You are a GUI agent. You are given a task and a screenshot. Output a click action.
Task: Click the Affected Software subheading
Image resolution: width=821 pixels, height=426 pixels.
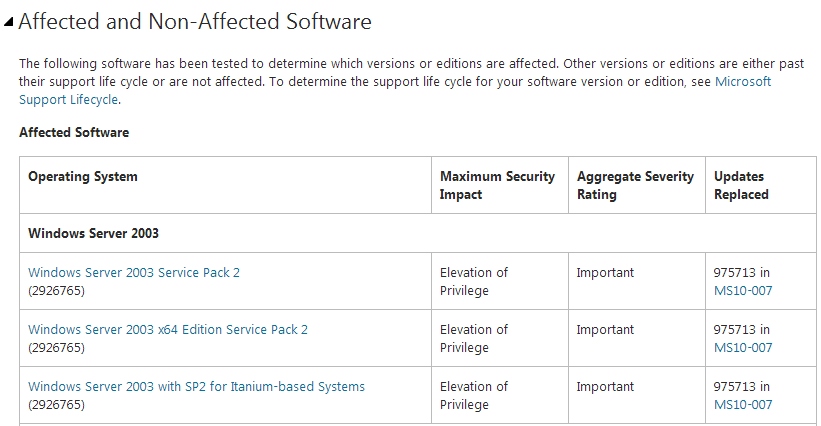click(x=74, y=132)
